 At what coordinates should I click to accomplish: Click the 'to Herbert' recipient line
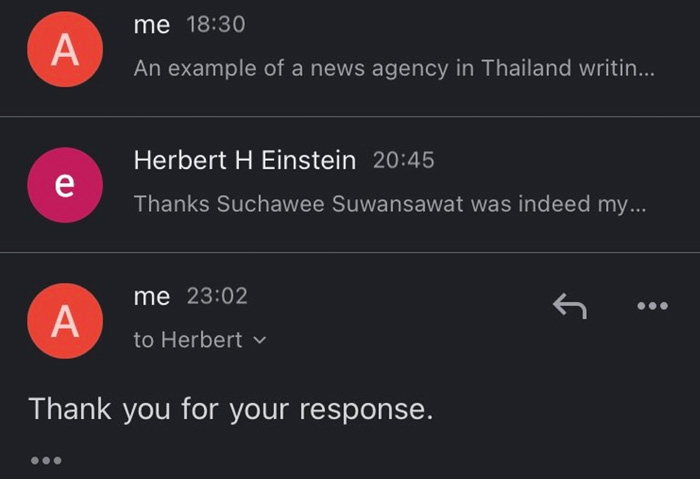coord(188,340)
